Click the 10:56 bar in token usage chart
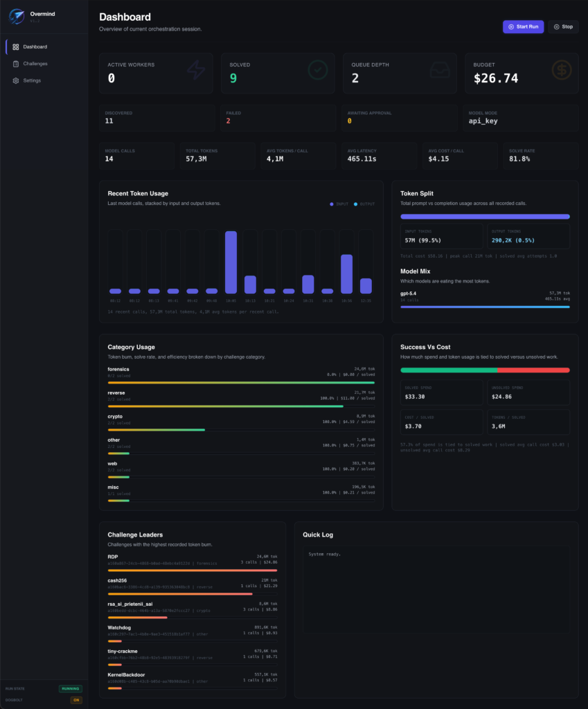Screen dimensions: 588x709 346,274
